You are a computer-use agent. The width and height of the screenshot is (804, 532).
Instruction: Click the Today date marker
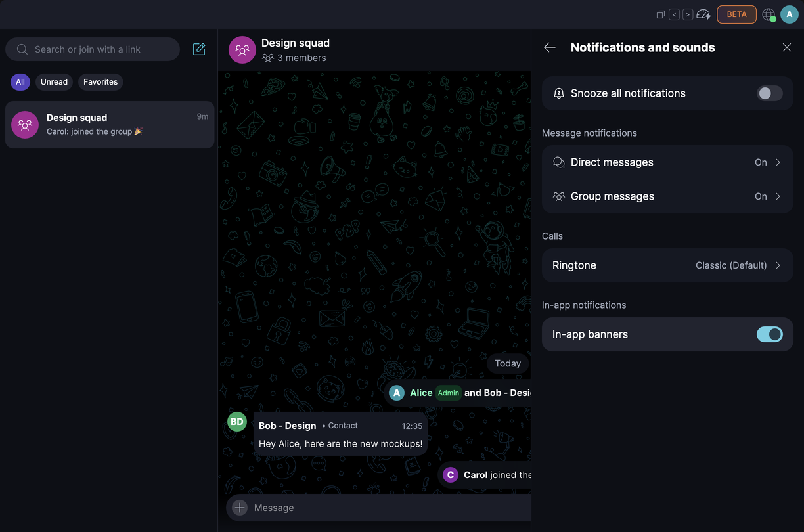point(508,363)
